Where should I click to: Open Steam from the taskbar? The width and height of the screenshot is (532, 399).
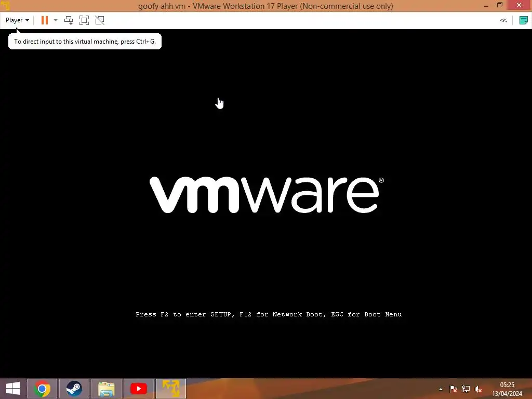[74, 389]
